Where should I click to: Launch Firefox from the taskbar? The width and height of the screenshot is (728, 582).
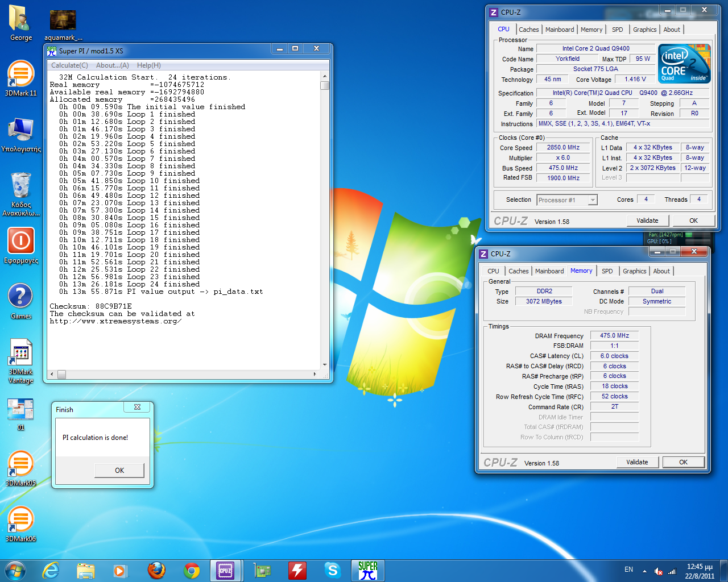pyautogui.click(x=156, y=570)
